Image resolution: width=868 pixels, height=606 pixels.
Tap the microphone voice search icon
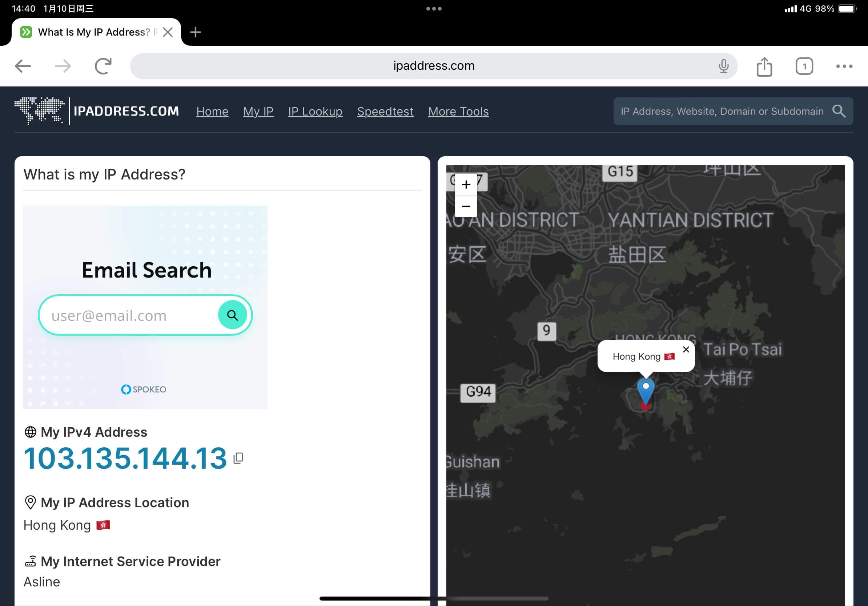(723, 66)
